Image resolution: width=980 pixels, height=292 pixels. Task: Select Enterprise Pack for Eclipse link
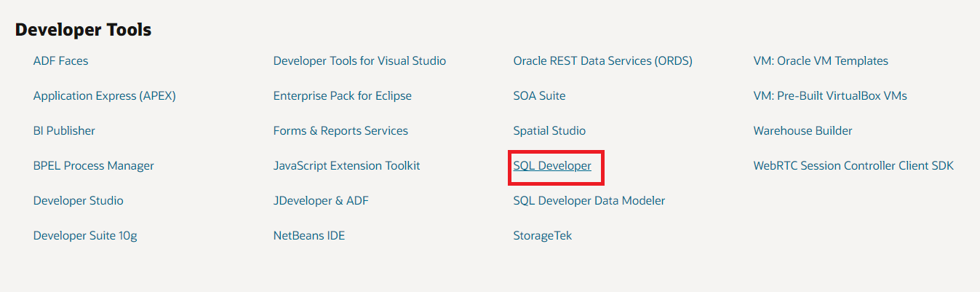343,96
